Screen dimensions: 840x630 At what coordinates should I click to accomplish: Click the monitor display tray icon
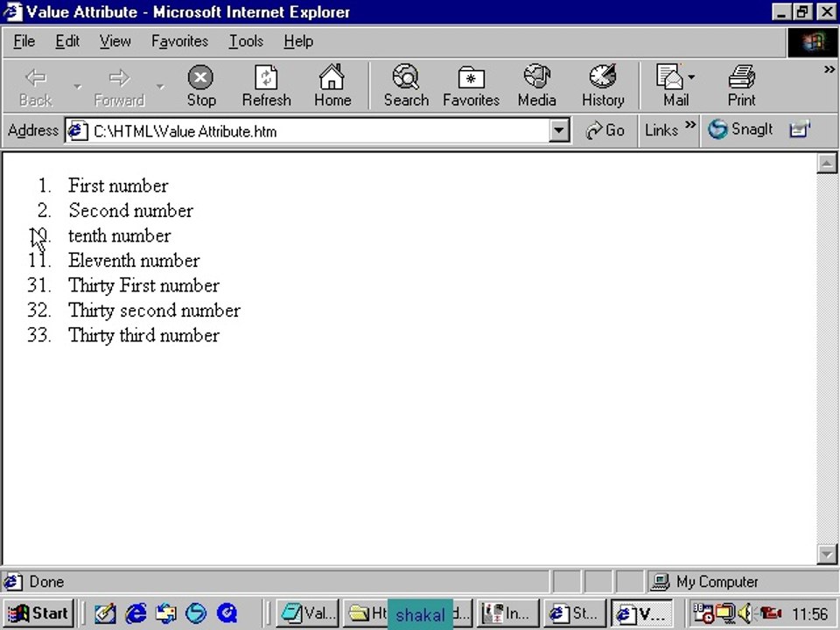[x=726, y=612]
